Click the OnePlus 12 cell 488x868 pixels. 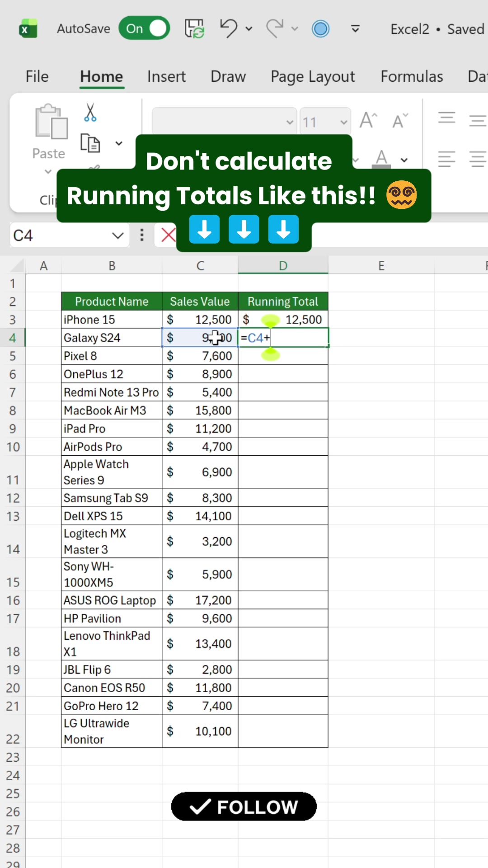pos(112,374)
